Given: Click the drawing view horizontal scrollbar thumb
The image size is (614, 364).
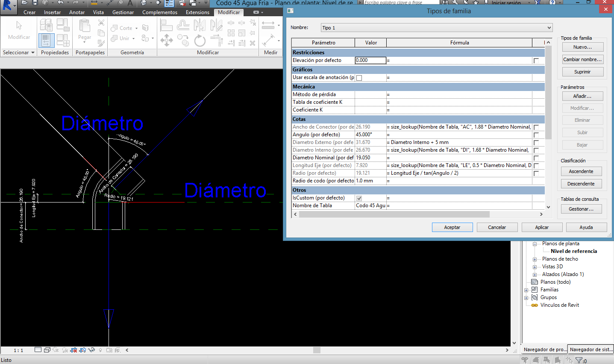Looking at the screenshot, I should point(317,350).
